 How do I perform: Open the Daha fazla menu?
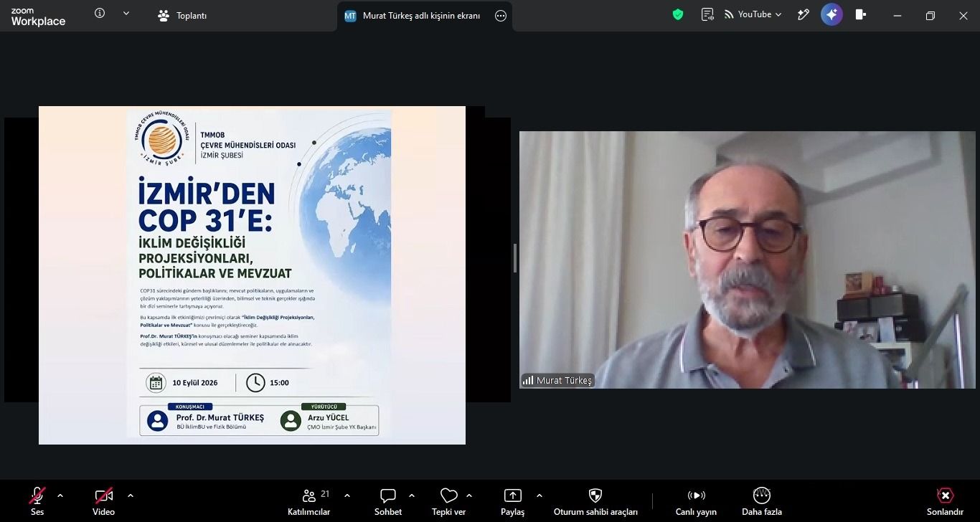[x=762, y=501]
